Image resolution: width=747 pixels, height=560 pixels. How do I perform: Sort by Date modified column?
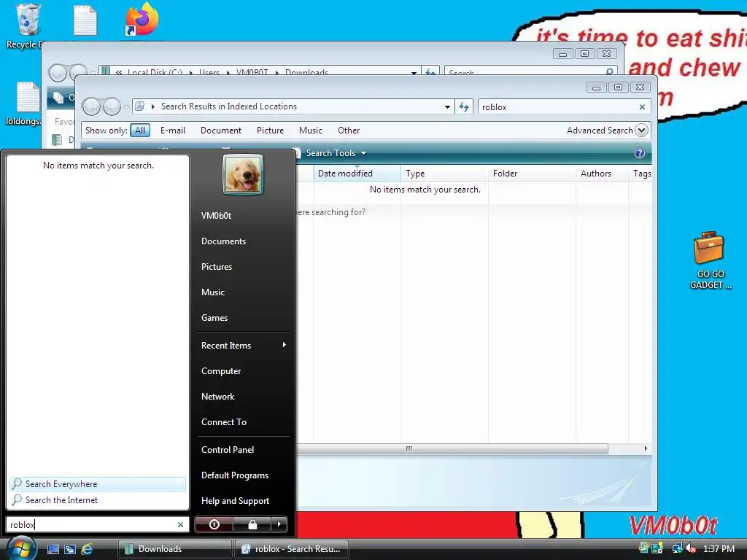(x=357, y=174)
